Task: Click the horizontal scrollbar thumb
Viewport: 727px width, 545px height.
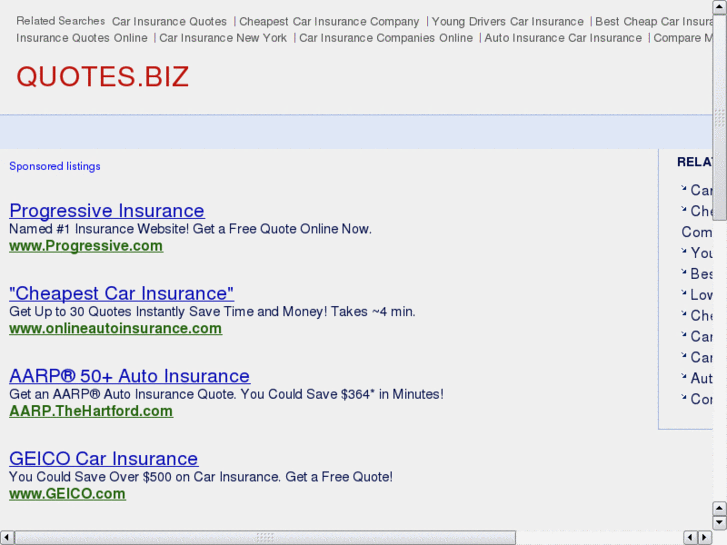Action: (x=265, y=538)
